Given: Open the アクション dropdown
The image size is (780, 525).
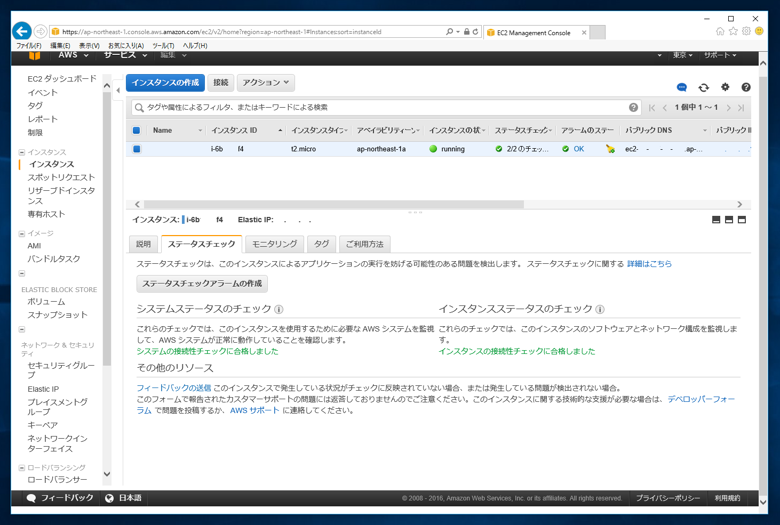Looking at the screenshot, I should [x=266, y=83].
